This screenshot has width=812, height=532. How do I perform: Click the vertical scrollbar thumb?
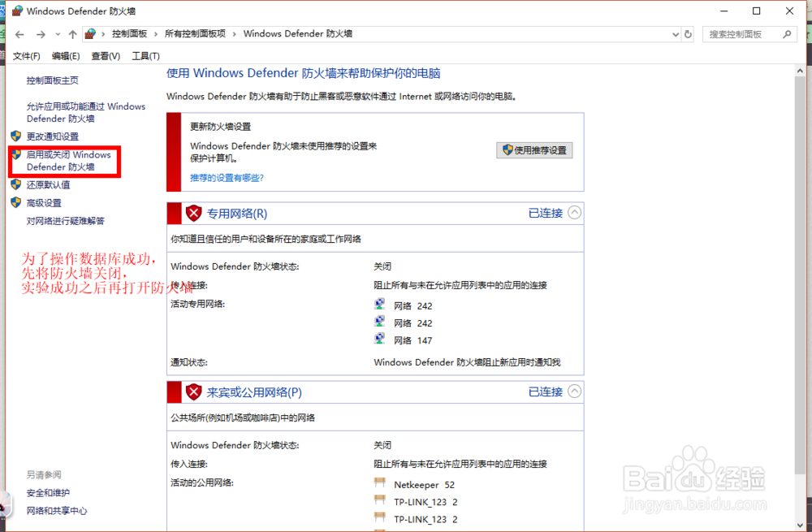[x=800, y=275]
